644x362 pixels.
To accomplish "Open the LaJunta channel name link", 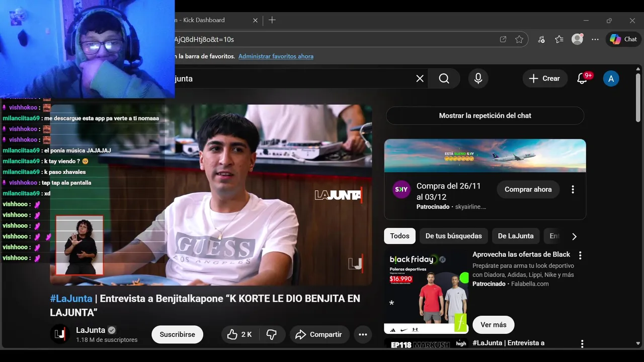I will pos(91,330).
